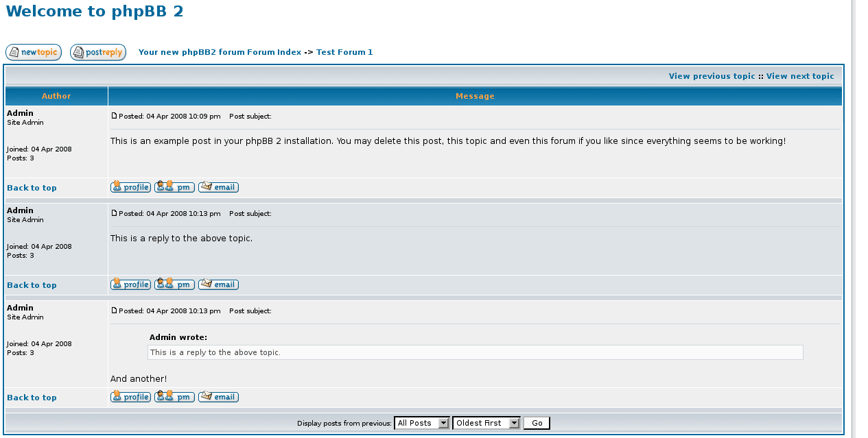Send pm to author of first post
Screen dimensions: 868x438
coord(174,187)
